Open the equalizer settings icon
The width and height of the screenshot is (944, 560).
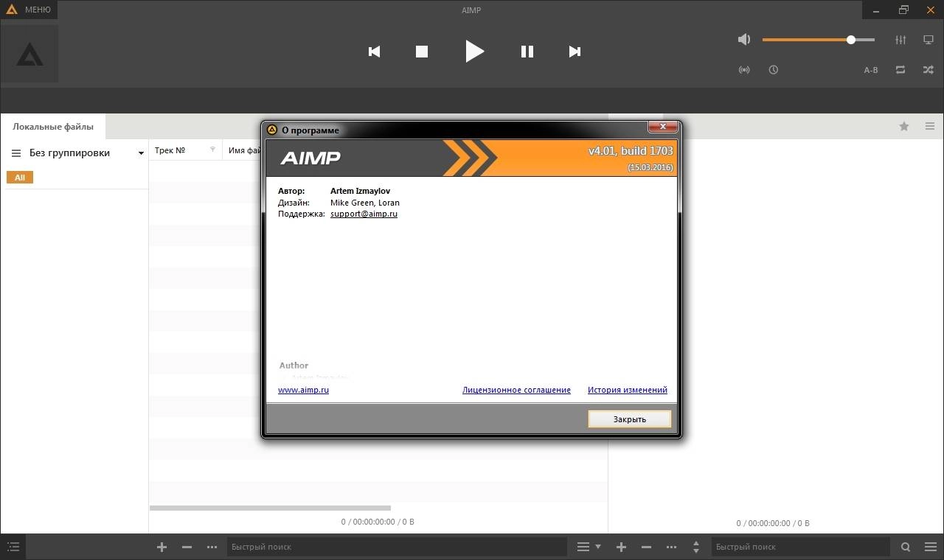[900, 40]
